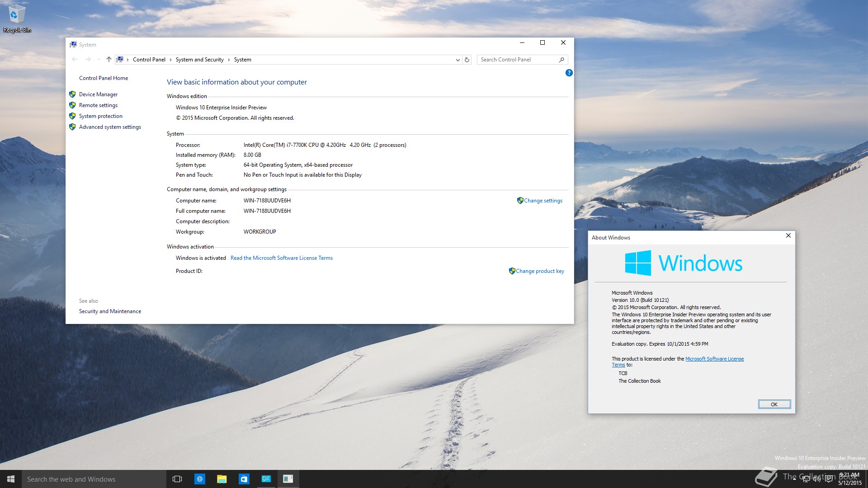Image resolution: width=868 pixels, height=488 pixels.
Task: Refresh the System page
Action: pyautogui.click(x=467, y=60)
